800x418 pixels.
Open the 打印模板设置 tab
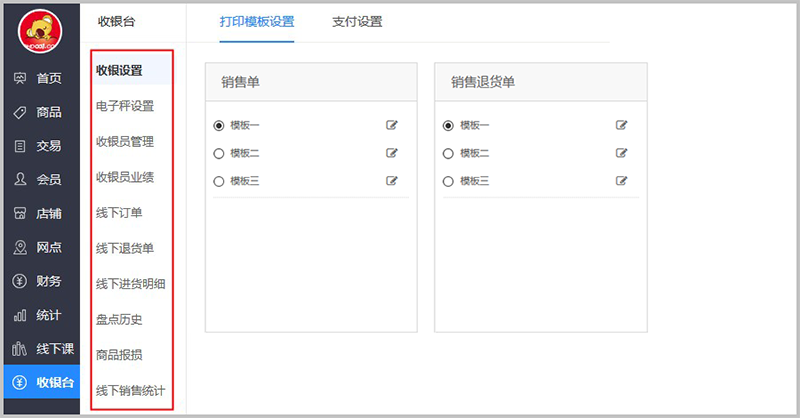pos(257,21)
